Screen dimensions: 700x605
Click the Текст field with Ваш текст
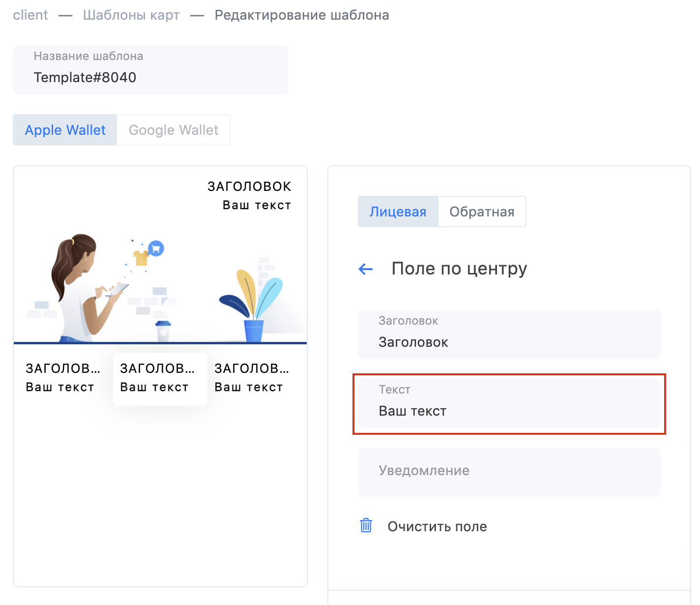509,403
